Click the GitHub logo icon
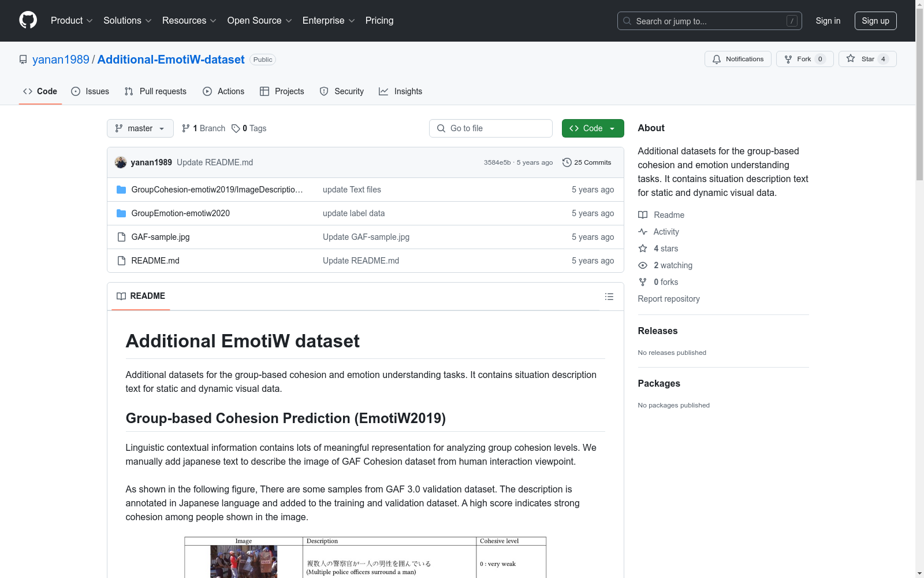This screenshot has width=924, height=578. [x=28, y=20]
